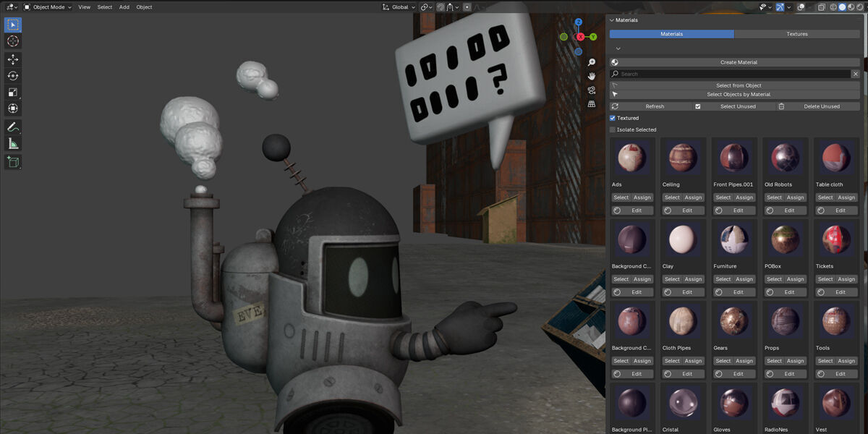Switch perspective/orthographic with grid icon

592,103
